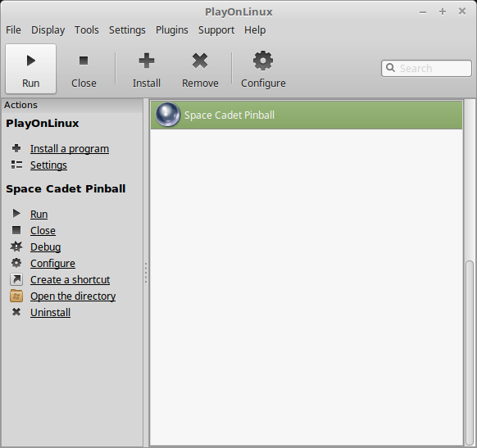Click the sidebar Configure link
Viewport: 477px width, 448px height.
click(52, 264)
